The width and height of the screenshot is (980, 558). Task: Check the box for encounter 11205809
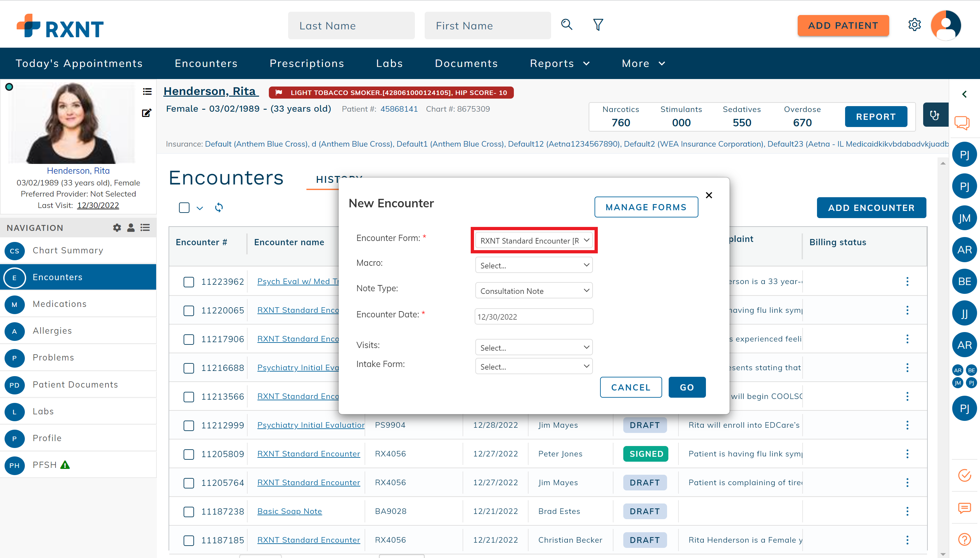(188, 454)
